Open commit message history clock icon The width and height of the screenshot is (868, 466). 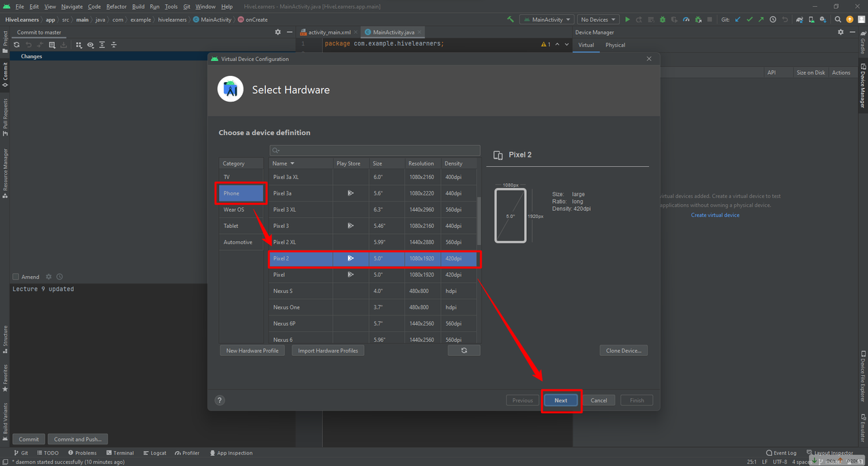point(60,277)
